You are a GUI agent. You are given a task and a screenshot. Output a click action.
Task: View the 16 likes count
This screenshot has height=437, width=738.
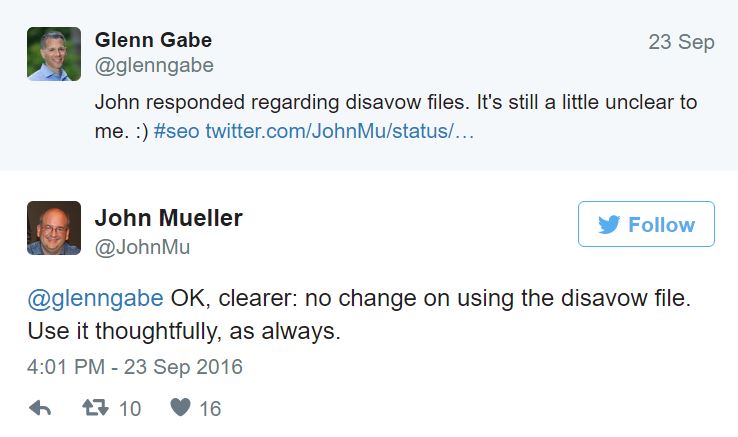pyautogui.click(x=210, y=408)
